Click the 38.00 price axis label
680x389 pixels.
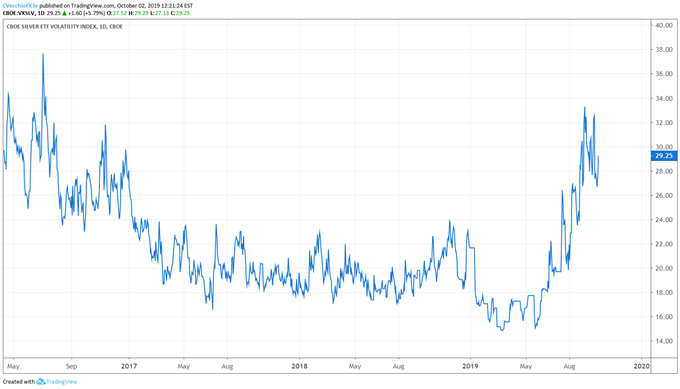[664, 50]
